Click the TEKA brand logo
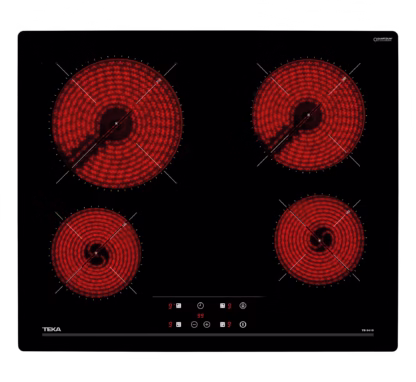This screenshot has width=416, height=382. (52, 329)
